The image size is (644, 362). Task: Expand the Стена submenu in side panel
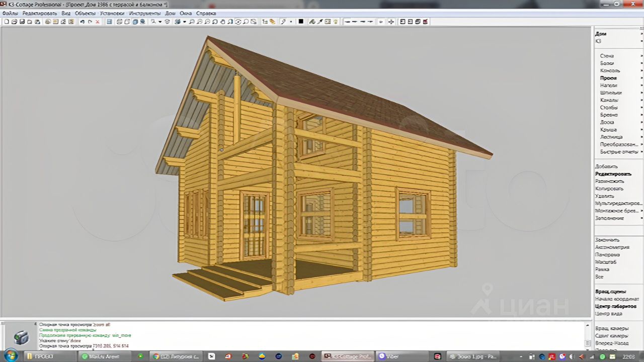coord(607,56)
